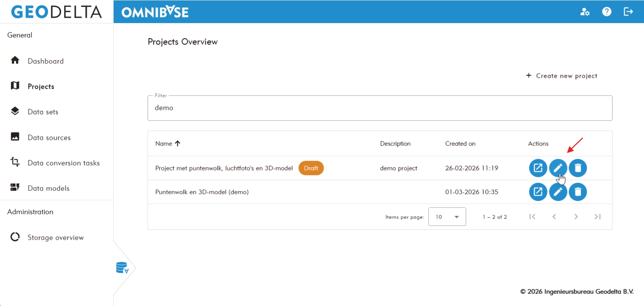Open the user settings icon in header
Image resolution: width=644 pixels, height=306 pixels.
click(585, 12)
